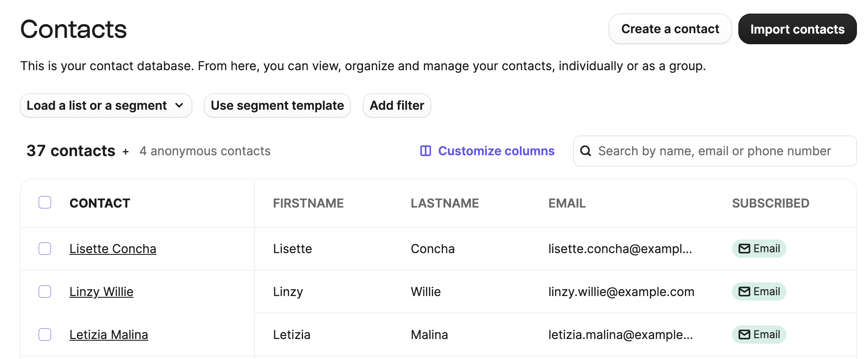Click the Contacts page heading
Viewport: 868px width, 359px height.
pos(74,29)
